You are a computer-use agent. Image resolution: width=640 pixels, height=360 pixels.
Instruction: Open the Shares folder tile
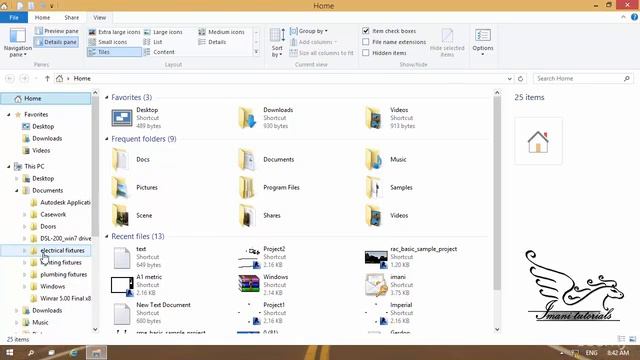click(260, 216)
